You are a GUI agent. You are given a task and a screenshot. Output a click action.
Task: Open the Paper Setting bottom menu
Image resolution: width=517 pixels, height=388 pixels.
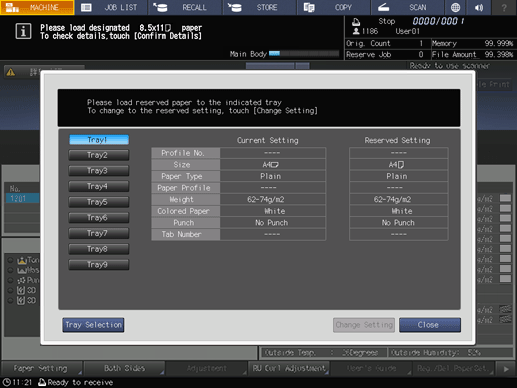point(41,369)
